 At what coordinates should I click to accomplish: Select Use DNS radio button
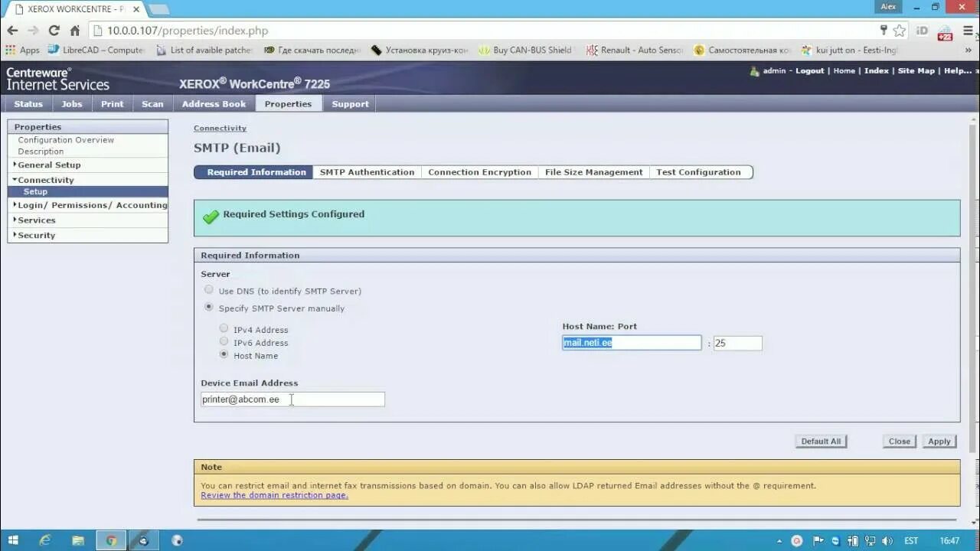point(209,290)
